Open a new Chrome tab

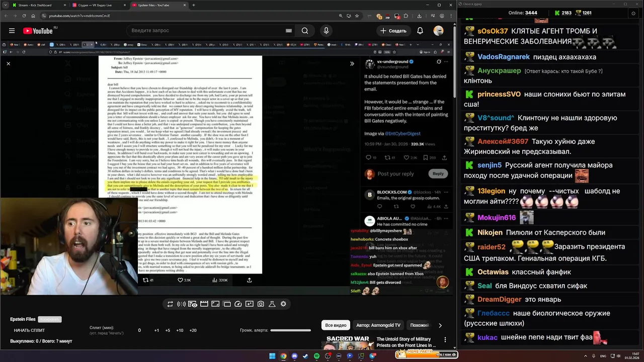[194, 5]
